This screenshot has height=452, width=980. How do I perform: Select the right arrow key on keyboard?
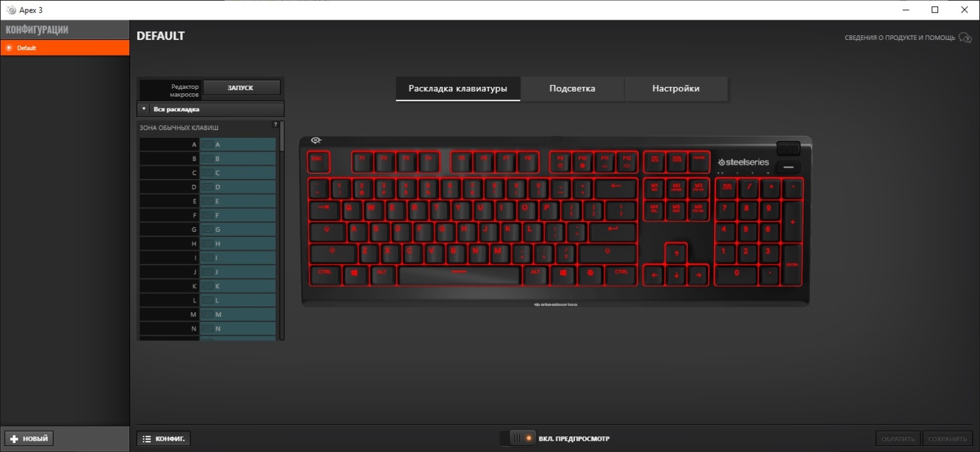click(698, 275)
